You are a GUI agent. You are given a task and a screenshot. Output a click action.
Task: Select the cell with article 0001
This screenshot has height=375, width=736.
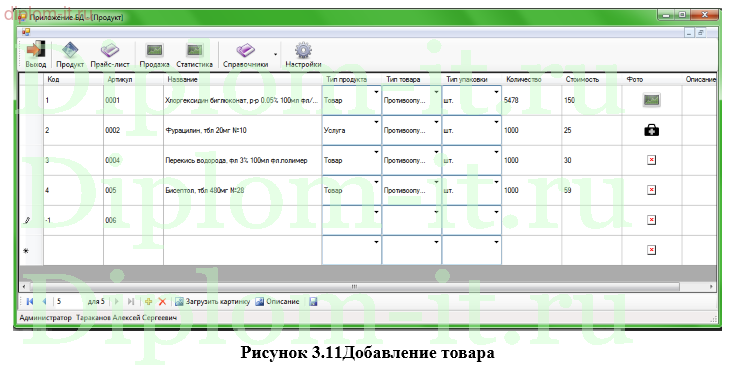coord(133,100)
